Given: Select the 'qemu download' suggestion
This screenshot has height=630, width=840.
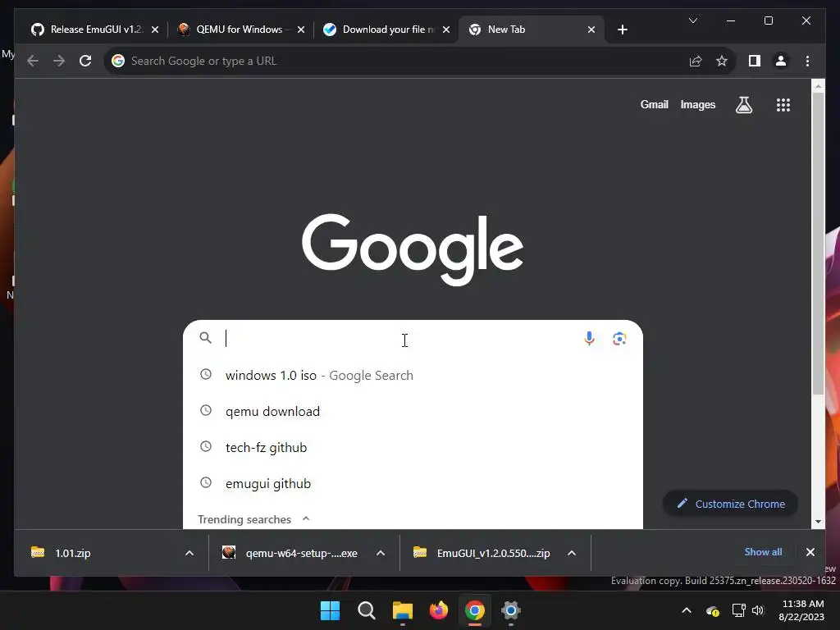Looking at the screenshot, I should 413,412.
